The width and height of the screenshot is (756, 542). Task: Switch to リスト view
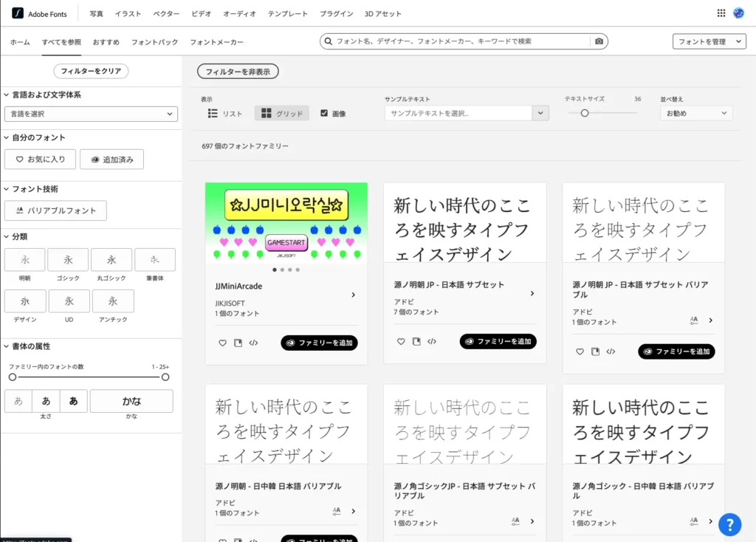(x=225, y=114)
